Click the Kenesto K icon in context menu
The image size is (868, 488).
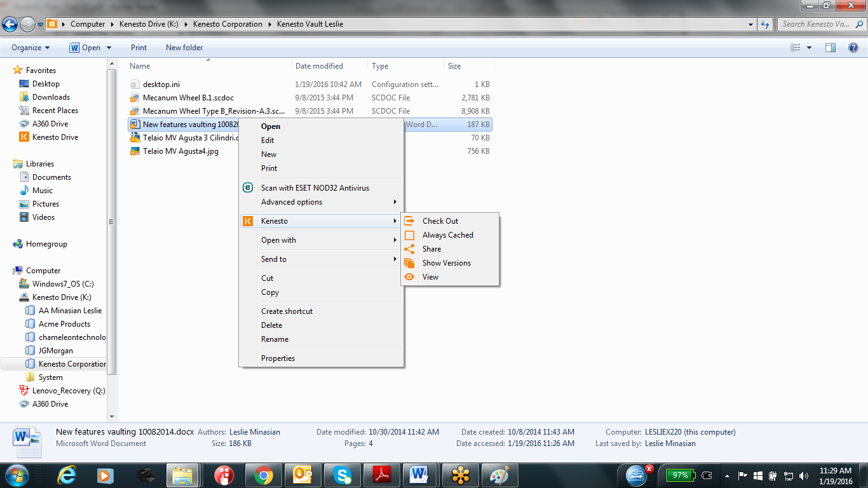coord(248,221)
